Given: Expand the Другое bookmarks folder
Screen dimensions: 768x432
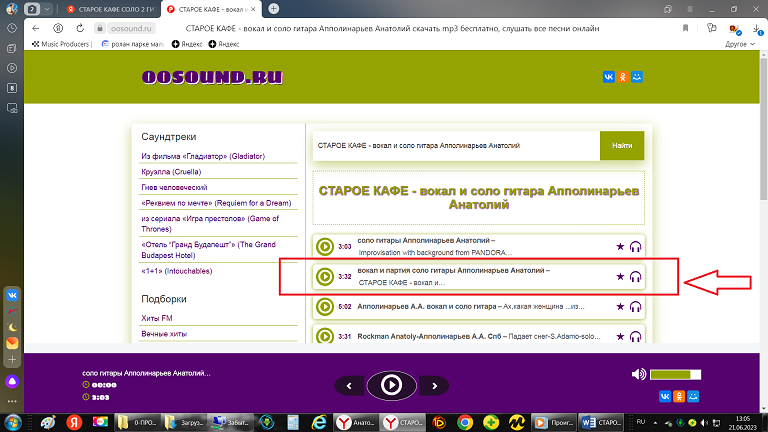Looking at the screenshot, I should [740, 44].
